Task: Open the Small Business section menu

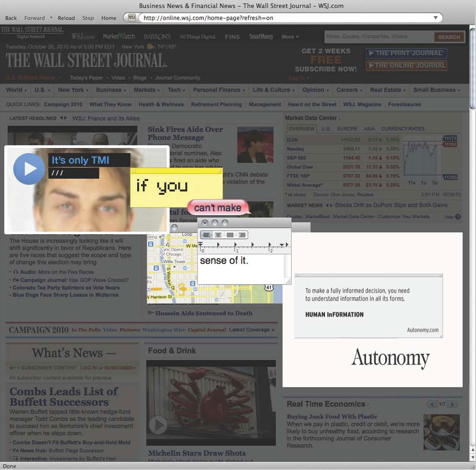Action: click(436, 90)
